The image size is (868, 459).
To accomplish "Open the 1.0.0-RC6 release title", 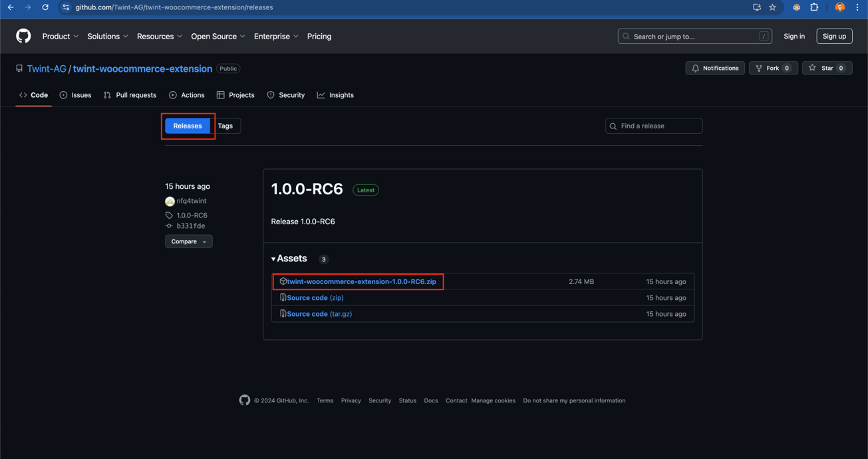I will click(307, 189).
